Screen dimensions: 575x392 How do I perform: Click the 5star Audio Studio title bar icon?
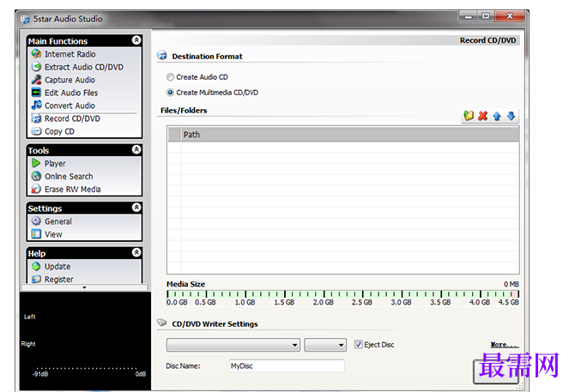[x=25, y=19]
